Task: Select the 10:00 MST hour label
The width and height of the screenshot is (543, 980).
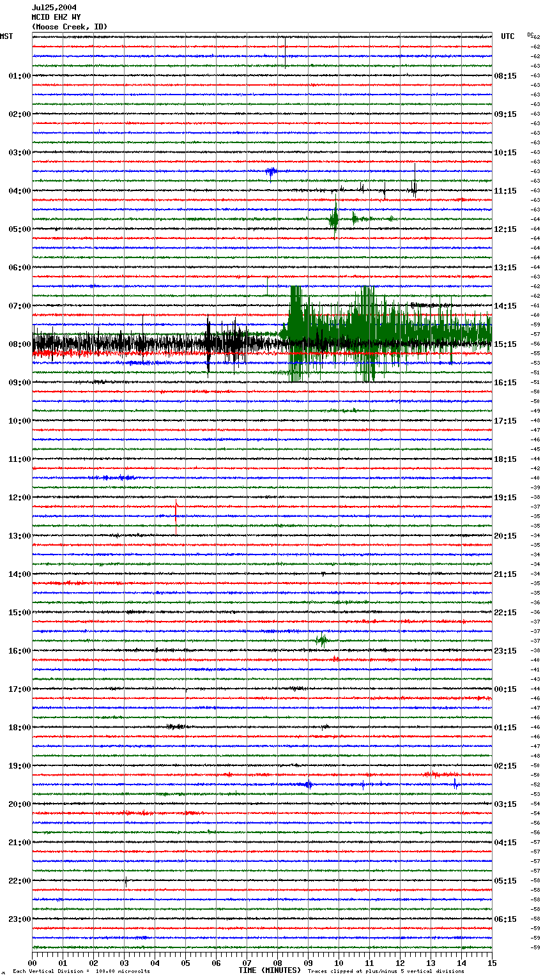Action: (x=20, y=421)
